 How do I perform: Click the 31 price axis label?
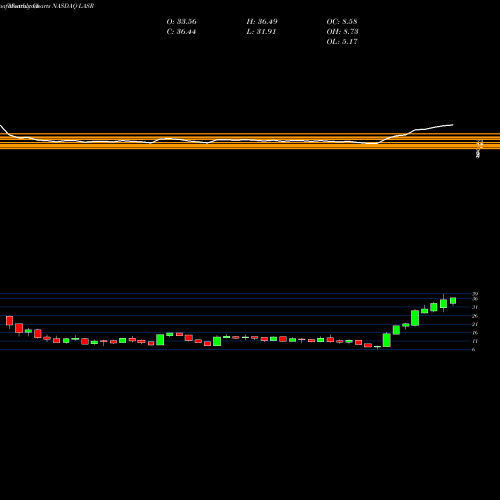(x=475, y=307)
